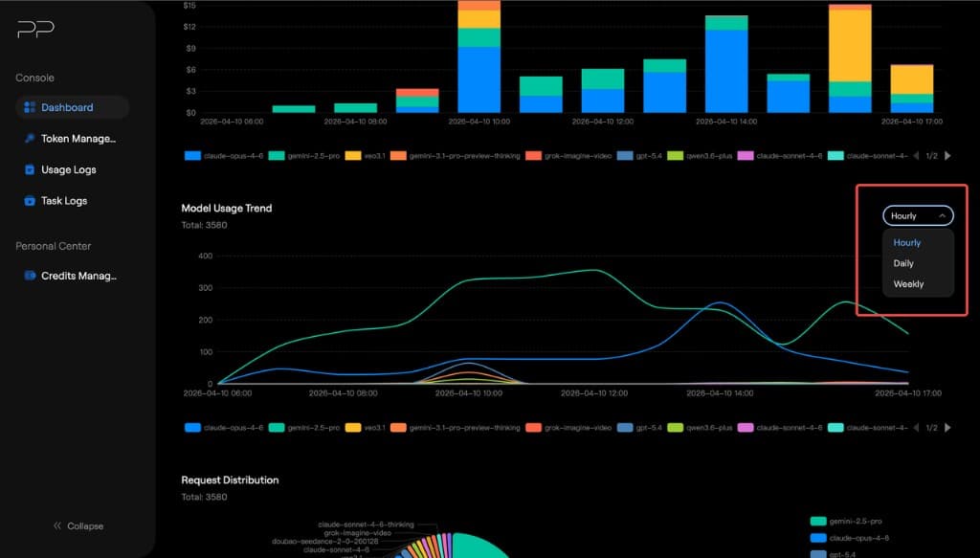This screenshot has height=558, width=980.
Task: Click the 1/2 page indicator in Model Usage Trend
Action: click(932, 428)
